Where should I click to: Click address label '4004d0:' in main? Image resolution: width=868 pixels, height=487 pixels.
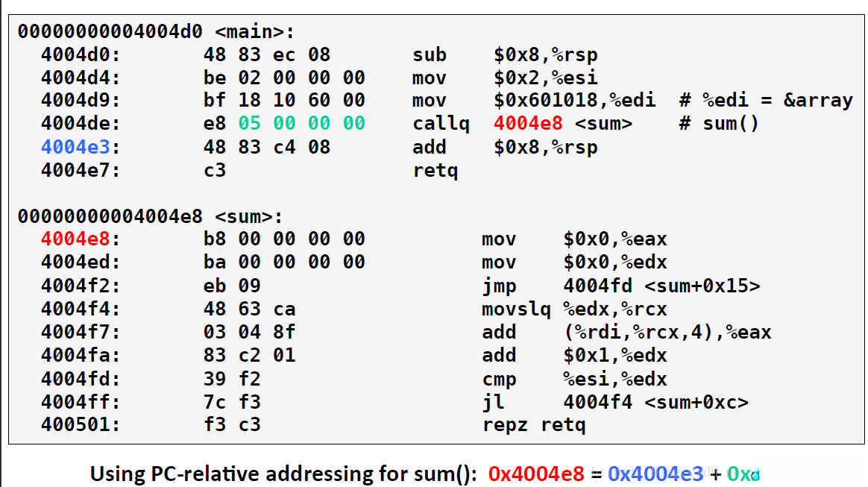click(x=81, y=54)
